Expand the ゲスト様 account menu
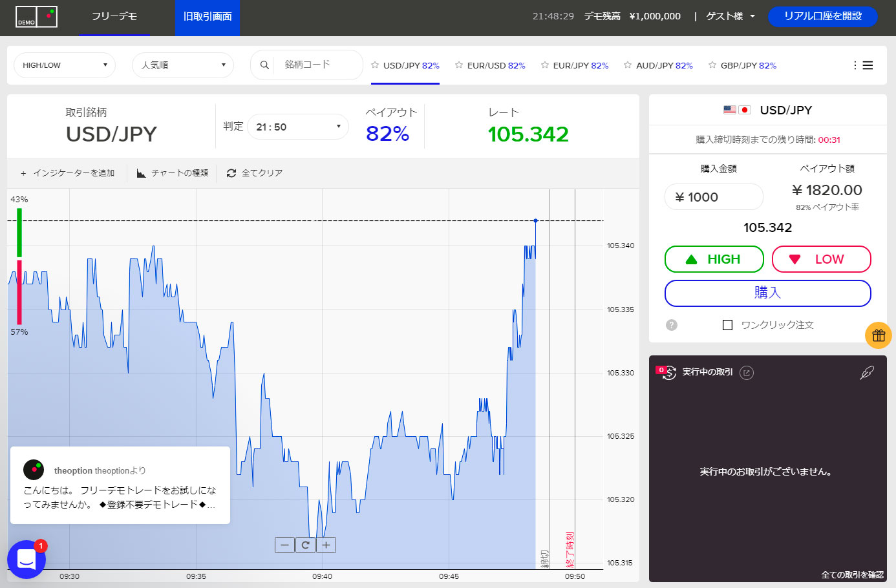Screen dimensions: 896x588 pos(731,16)
